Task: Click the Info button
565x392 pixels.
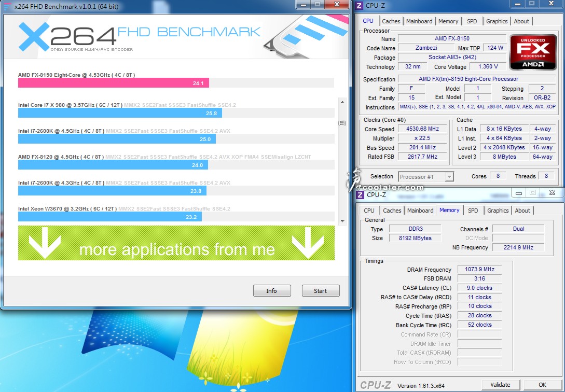Action: [x=272, y=291]
